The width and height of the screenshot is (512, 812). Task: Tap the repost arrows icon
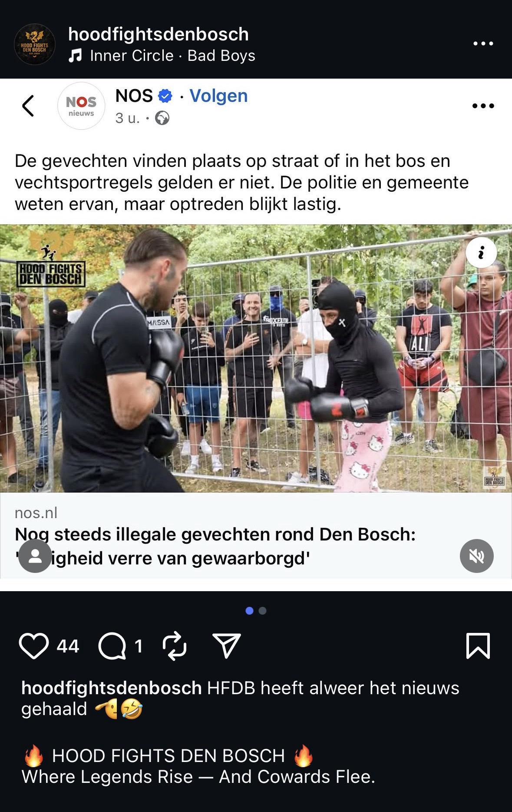pos(175,646)
